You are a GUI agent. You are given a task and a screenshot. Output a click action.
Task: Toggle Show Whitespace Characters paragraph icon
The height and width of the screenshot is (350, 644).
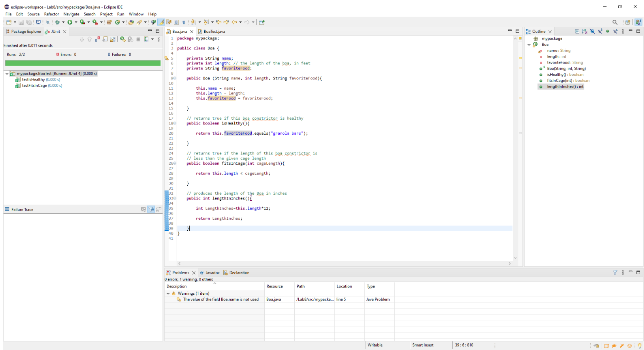184,22
